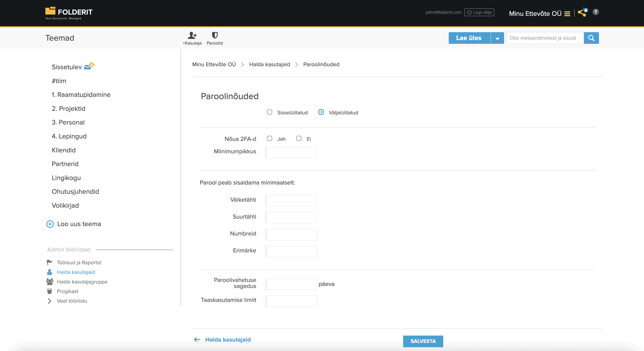Viewport: 644px width, 351px height.
Task: Click the +Kasutaja add user icon
Action: tap(192, 35)
